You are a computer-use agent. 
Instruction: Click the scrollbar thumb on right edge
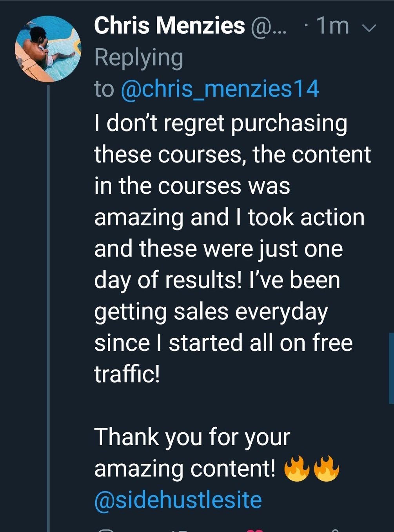pyautogui.click(x=391, y=368)
